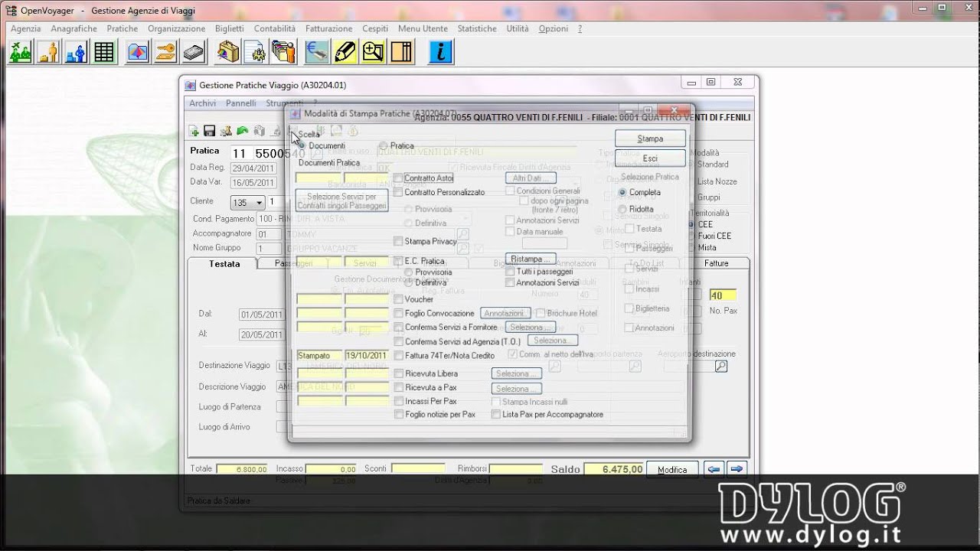Click the Esci button
Viewport: 980px width, 551px height.
click(x=650, y=158)
